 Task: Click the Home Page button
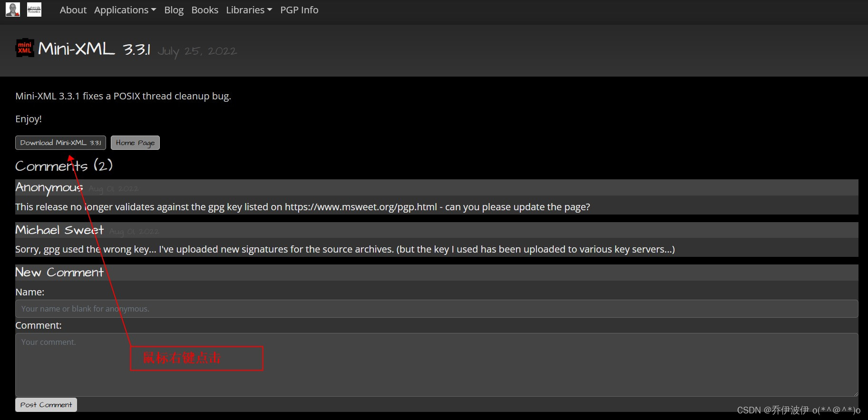coord(135,143)
